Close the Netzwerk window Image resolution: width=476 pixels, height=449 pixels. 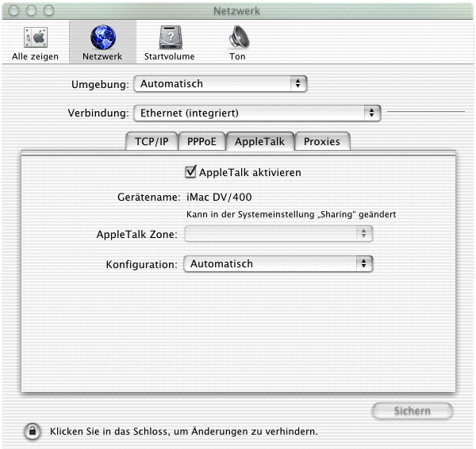13,11
